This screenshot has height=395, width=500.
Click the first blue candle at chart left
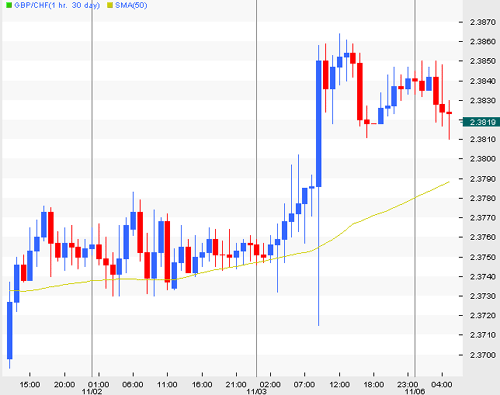tap(10, 330)
